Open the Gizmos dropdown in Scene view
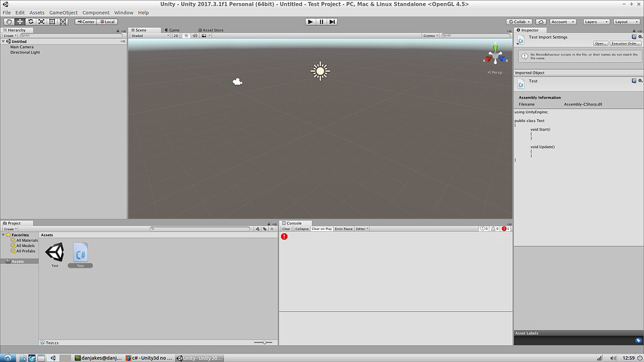This screenshot has height=362, width=644. pyautogui.click(x=430, y=35)
